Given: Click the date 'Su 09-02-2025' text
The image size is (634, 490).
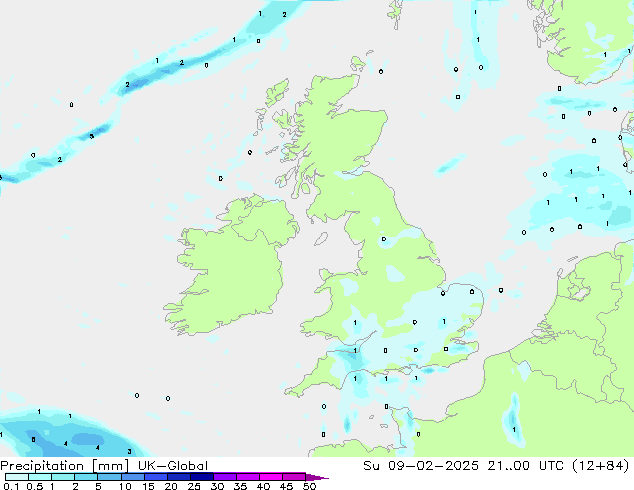Looking at the screenshot, I should point(421,466).
